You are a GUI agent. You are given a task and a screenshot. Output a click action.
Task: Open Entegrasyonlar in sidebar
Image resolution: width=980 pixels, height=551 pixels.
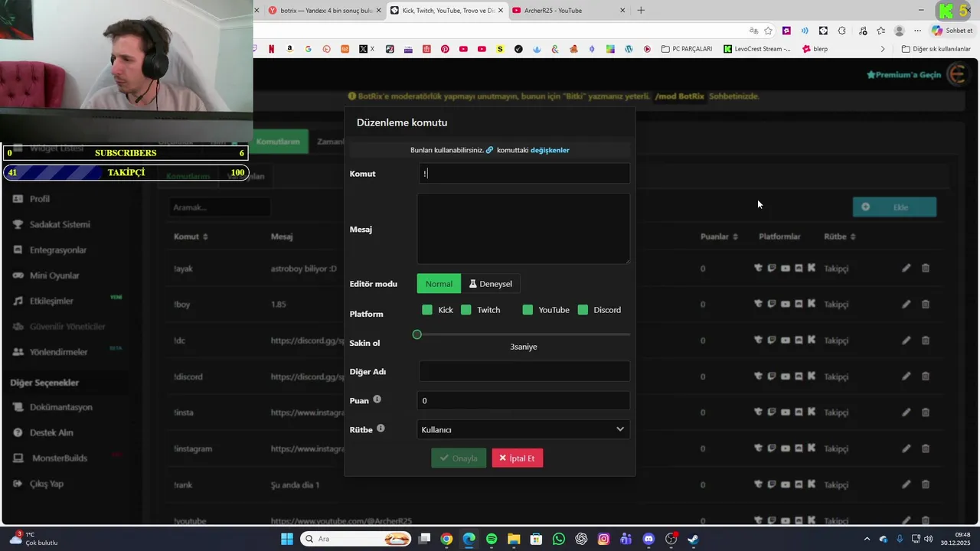pos(58,249)
